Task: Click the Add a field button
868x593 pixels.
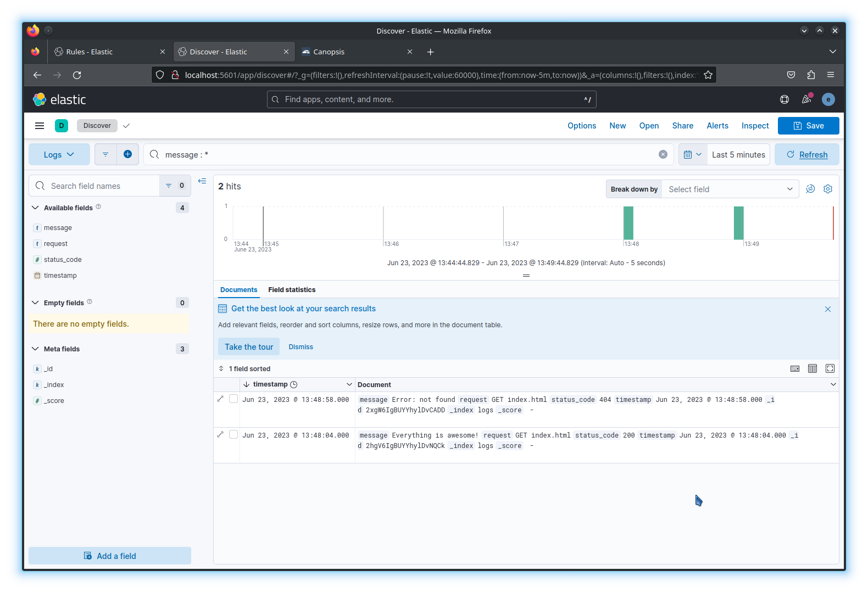Action: pos(110,556)
